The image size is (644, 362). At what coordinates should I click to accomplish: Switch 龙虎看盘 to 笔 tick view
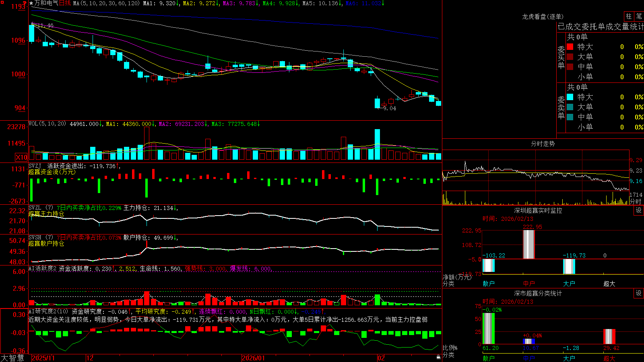pos(639,16)
